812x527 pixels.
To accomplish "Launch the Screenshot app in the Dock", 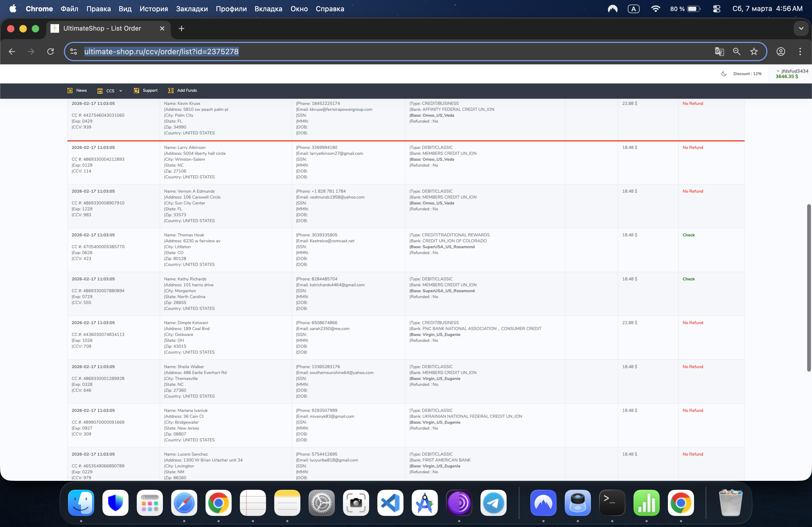I will (356, 503).
